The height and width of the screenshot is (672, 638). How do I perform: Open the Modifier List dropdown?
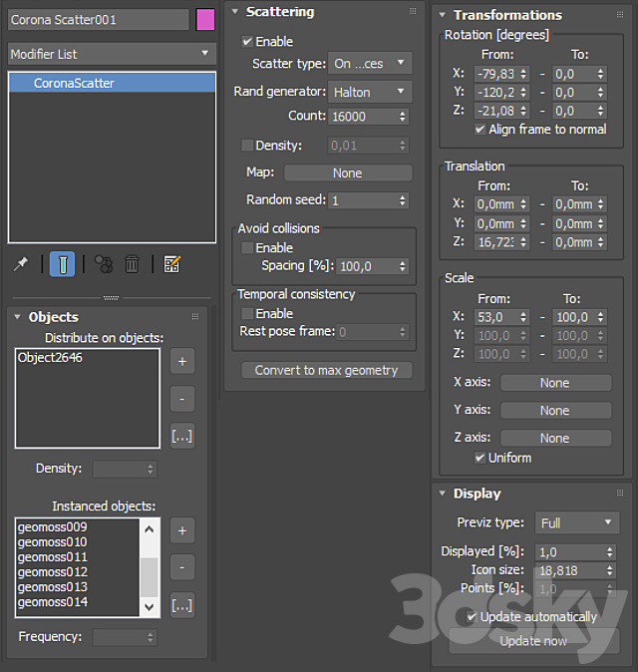pos(112,54)
